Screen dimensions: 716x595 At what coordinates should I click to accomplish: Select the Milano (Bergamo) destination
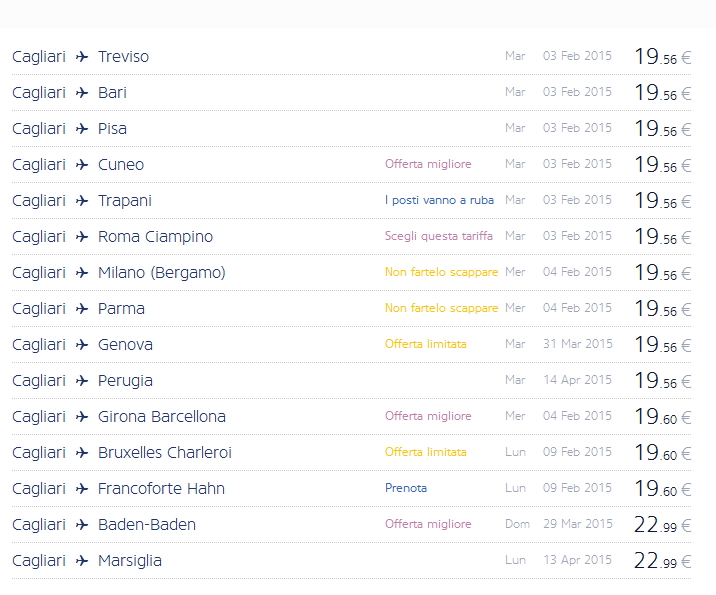pos(161,273)
